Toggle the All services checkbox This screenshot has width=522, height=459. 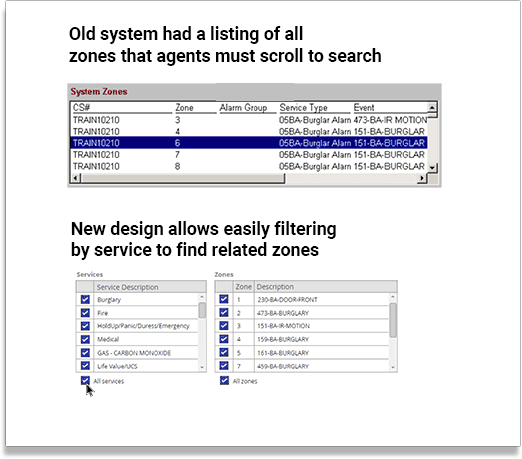(x=85, y=380)
